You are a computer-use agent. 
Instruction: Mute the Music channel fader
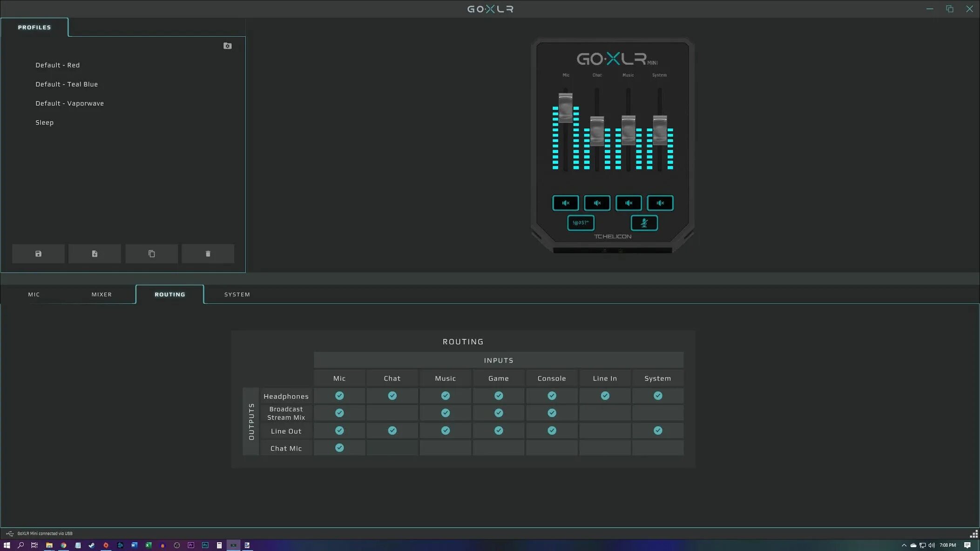[629, 203]
